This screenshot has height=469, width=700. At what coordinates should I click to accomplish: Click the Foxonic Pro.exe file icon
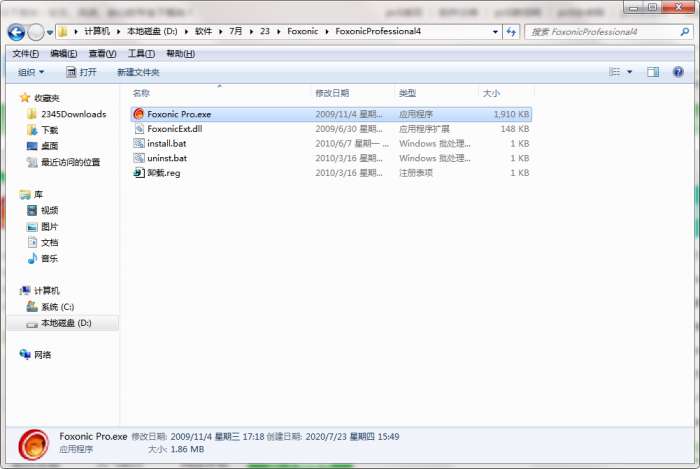pyautogui.click(x=139, y=114)
